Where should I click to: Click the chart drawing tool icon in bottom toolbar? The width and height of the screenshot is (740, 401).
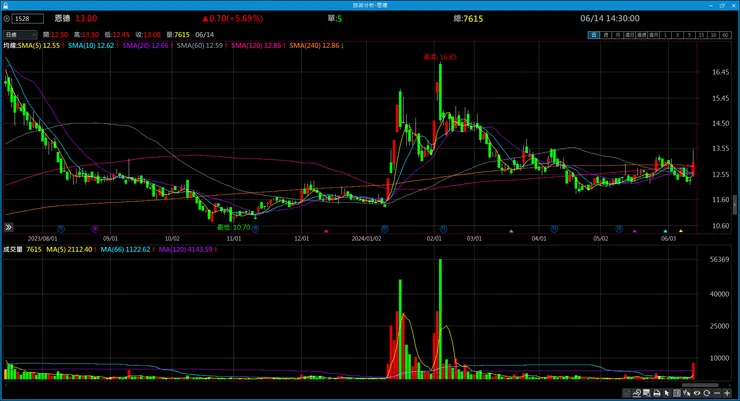click(637, 393)
